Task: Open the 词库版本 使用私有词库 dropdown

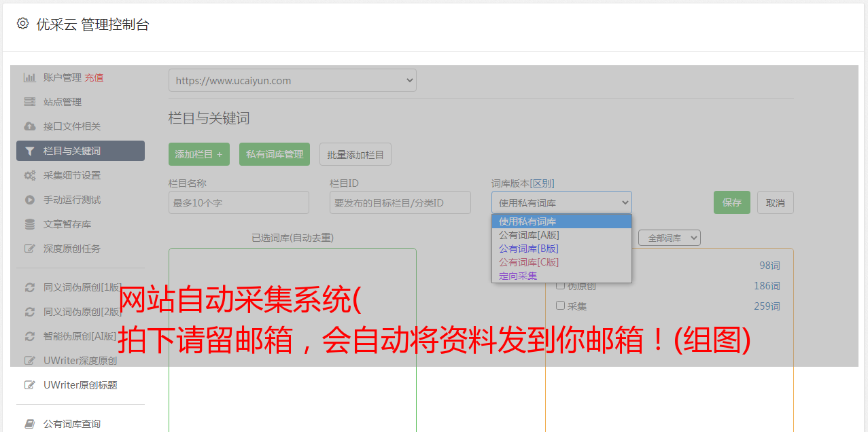Action: point(561,202)
